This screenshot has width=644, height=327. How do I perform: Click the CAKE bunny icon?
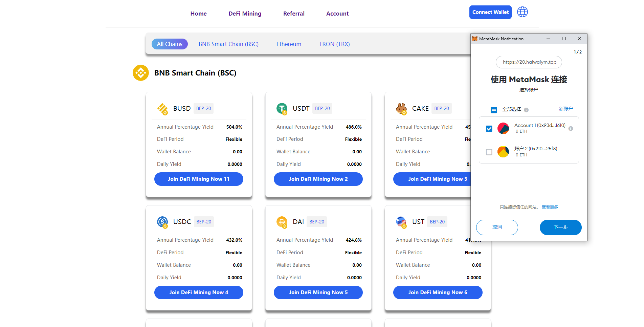tap(401, 109)
